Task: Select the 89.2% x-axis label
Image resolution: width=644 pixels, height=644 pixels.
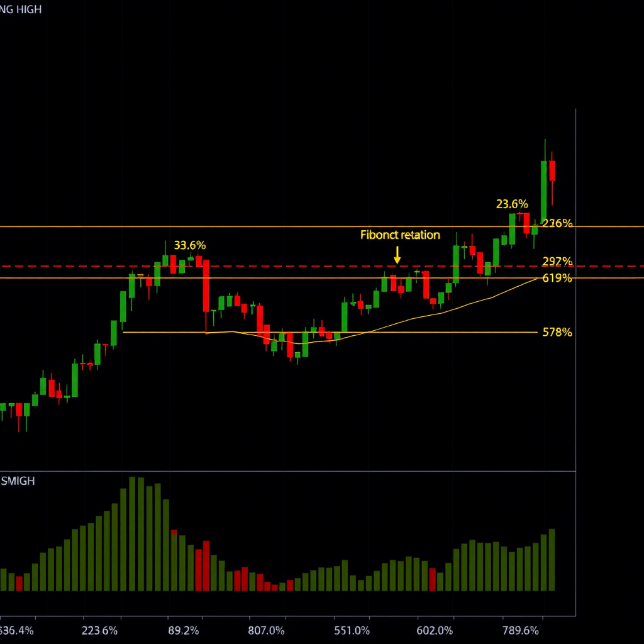Action: (x=184, y=630)
